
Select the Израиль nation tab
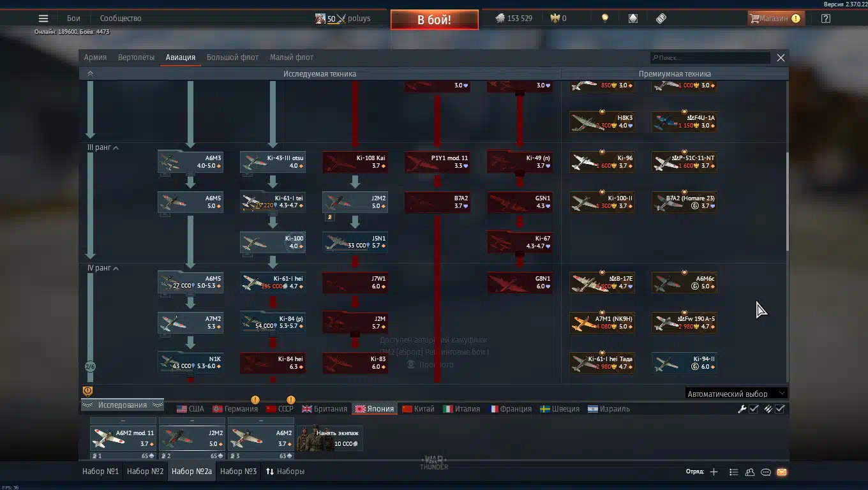[x=609, y=409]
